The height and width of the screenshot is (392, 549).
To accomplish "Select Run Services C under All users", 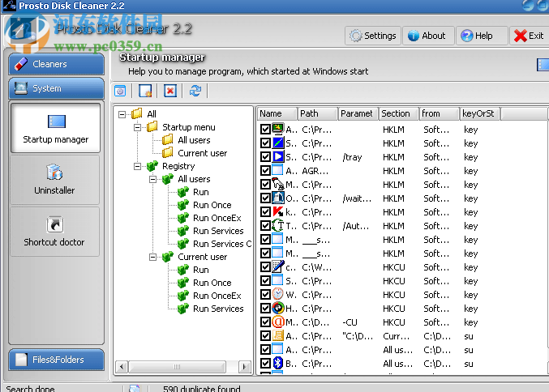I will click(x=222, y=244).
